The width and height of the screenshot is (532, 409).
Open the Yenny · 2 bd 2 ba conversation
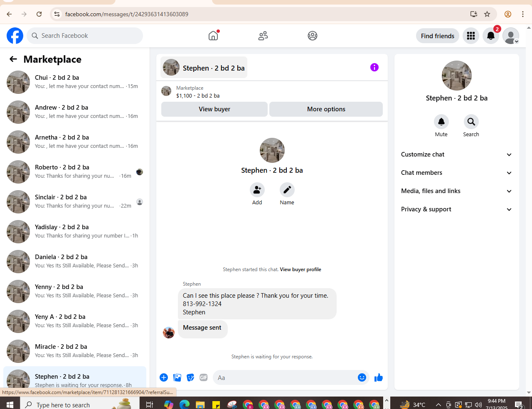pyautogui.click(x=75, y=291)
